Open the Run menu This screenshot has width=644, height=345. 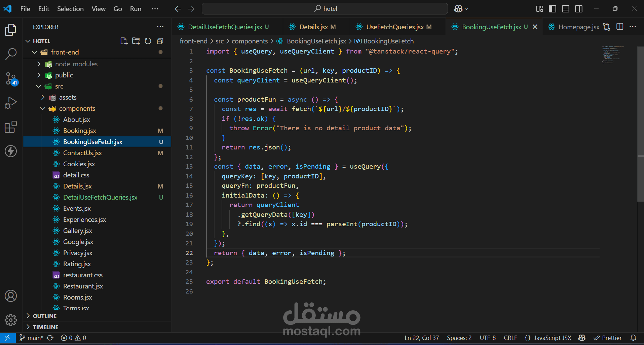pos(136,9)
